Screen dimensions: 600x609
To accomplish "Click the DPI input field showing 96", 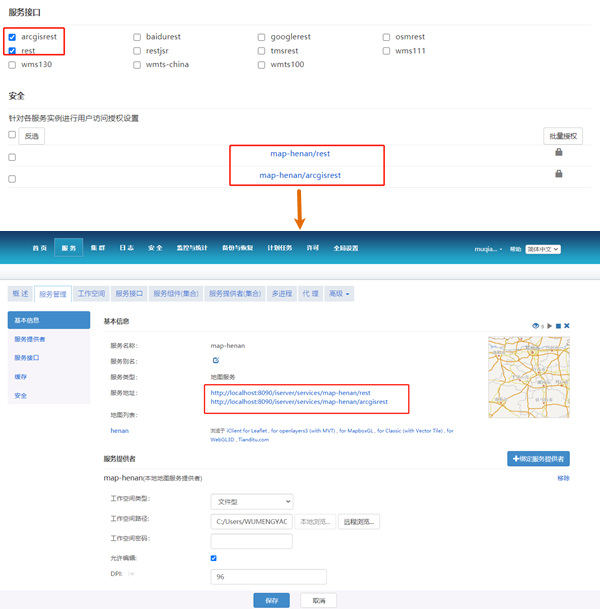I will click(268, 577).
